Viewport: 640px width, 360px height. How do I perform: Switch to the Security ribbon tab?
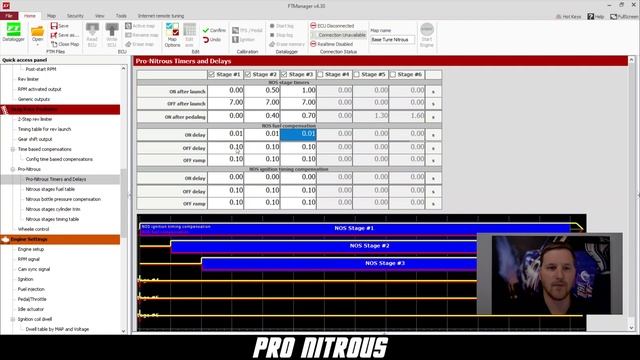coord(75,16)
